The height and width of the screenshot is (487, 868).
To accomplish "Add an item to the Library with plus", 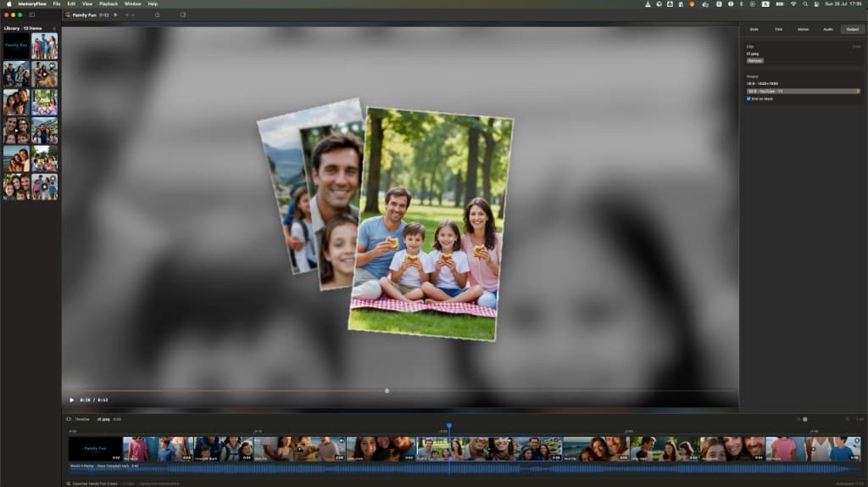I will tap(54, 28).
